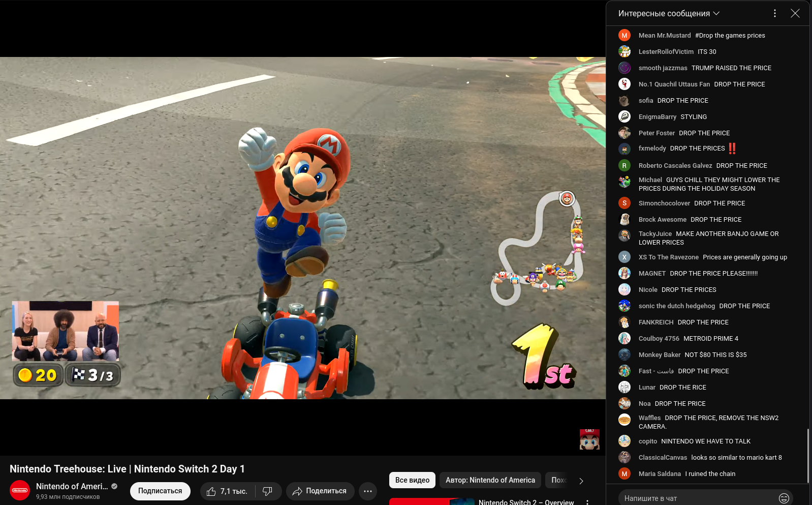Click fxmelody's chat avatar

tap(624, 149)
